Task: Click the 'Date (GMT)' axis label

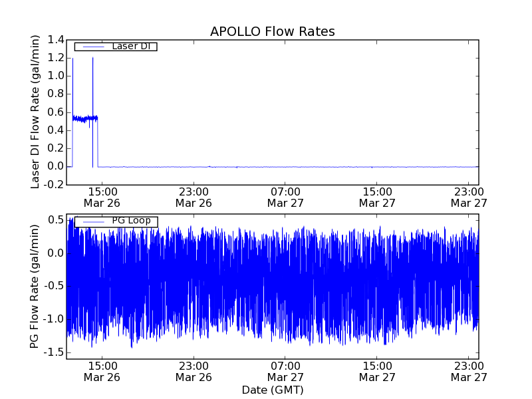Action: pos(273,390)
